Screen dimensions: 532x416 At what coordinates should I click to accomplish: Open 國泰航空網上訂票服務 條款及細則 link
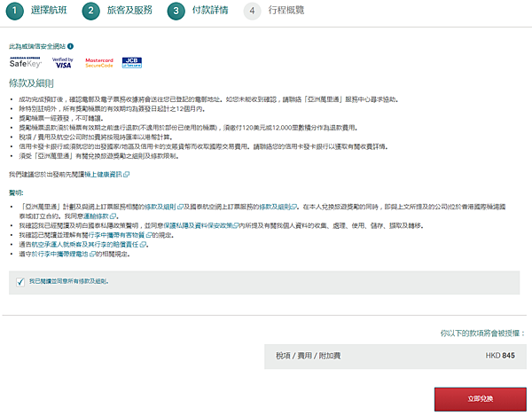(278, 207)
